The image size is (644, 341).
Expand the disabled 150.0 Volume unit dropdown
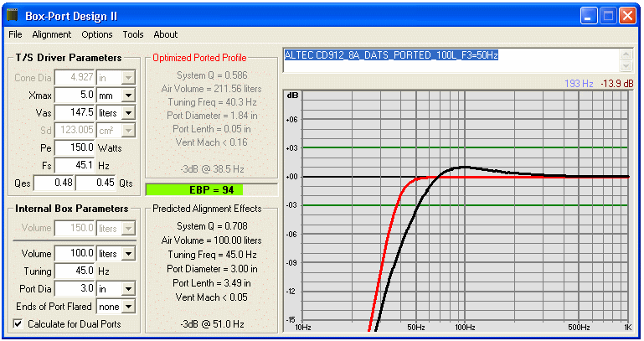click(x=129, y=228)
